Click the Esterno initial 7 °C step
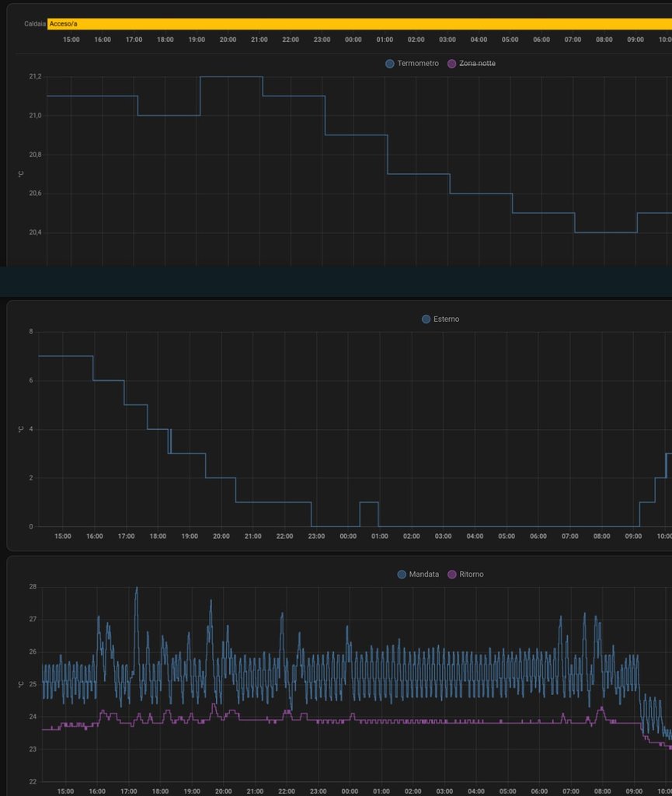672x796 pixels. tap(66, 356)
